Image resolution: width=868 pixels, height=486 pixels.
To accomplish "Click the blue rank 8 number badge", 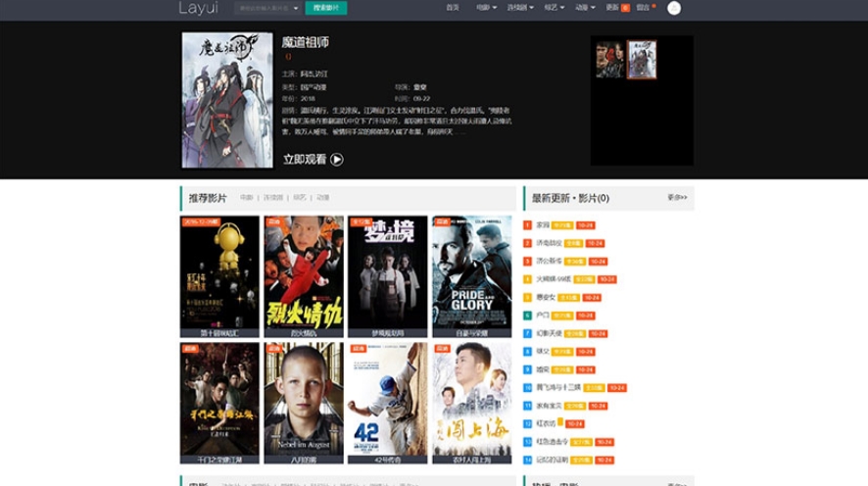I will (x=527, y=352).
